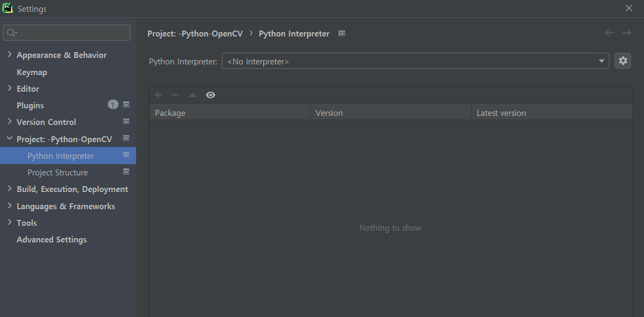Viewport: 644px width, 317px height.
Task: Expand Build, Execution, Deployment section
Action: point(10,189)
